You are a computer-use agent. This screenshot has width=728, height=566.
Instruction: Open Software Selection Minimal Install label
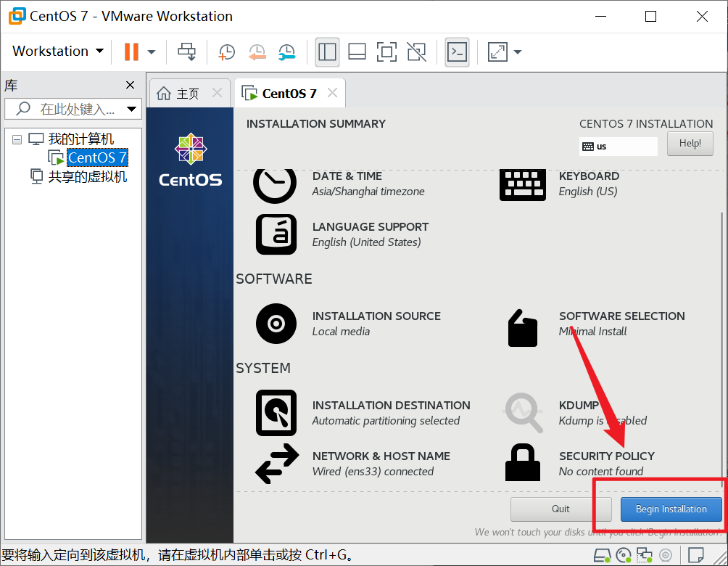click(x=621, y=324)
